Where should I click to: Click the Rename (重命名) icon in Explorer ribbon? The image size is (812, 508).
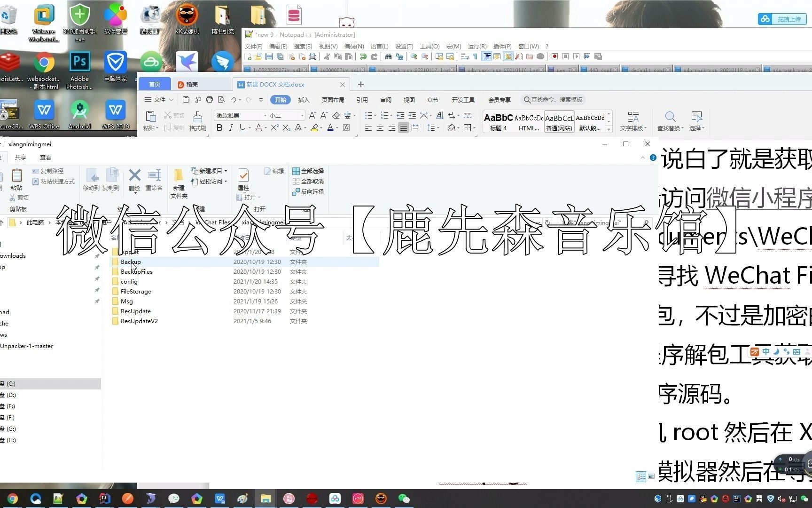pos(154,180)
